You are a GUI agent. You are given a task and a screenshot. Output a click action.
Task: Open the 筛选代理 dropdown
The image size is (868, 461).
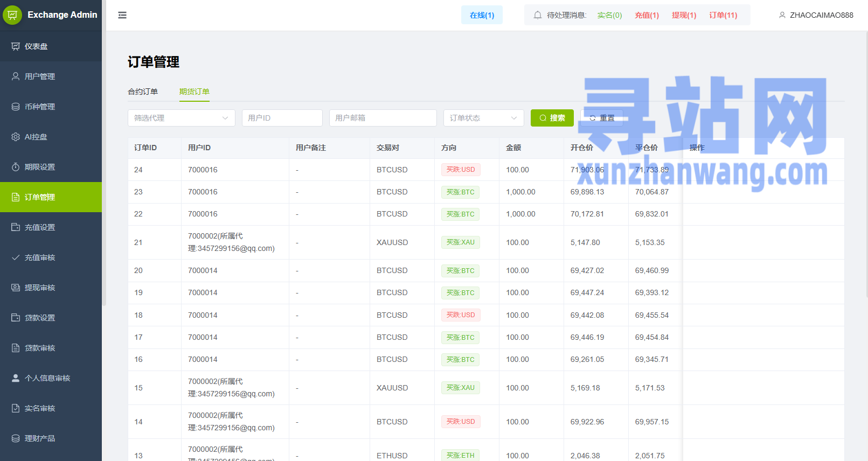(x=182, y=118)
